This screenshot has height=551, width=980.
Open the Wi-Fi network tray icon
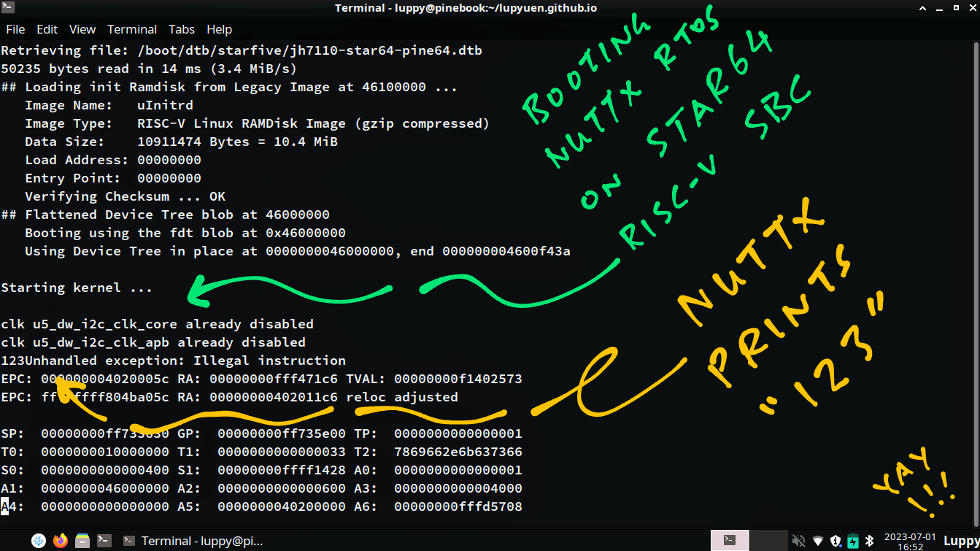(x=818, y=541)
